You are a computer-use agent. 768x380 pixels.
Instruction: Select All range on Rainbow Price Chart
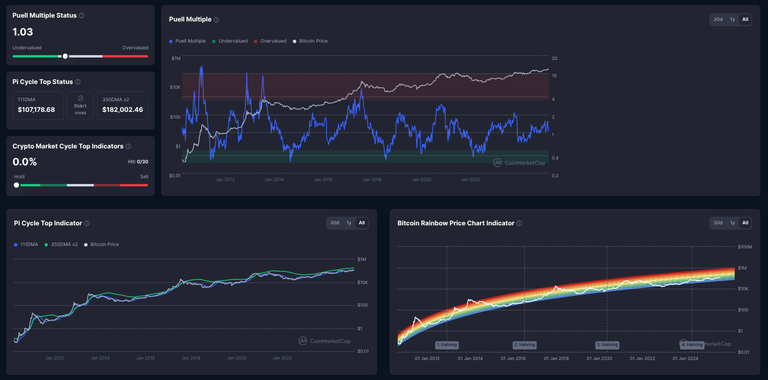(x=745, y=223)
